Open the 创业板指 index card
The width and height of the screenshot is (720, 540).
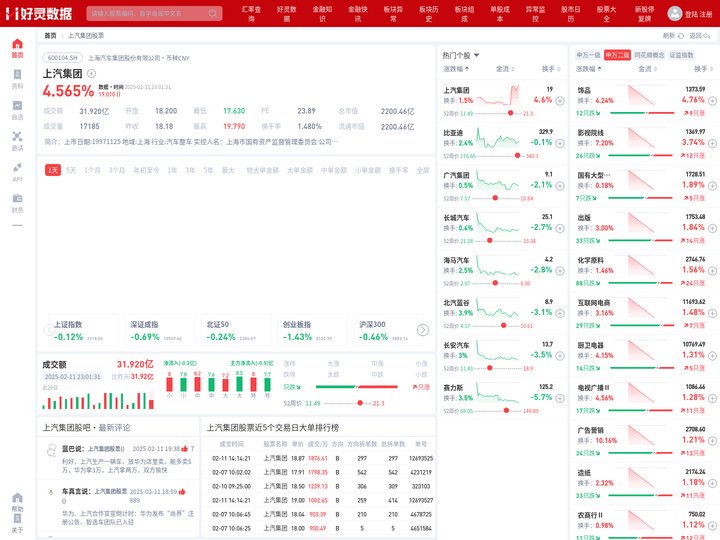(310, 330)
